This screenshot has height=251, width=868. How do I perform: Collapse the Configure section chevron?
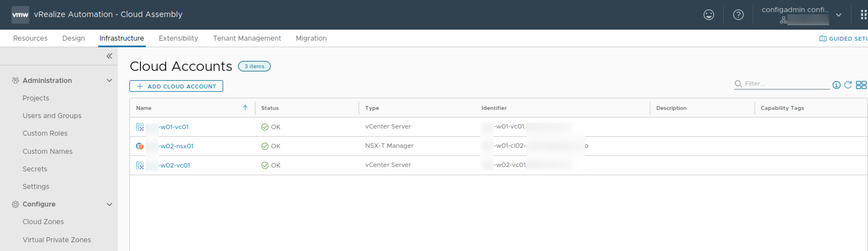pyautogui.click(x=109, y=204)
